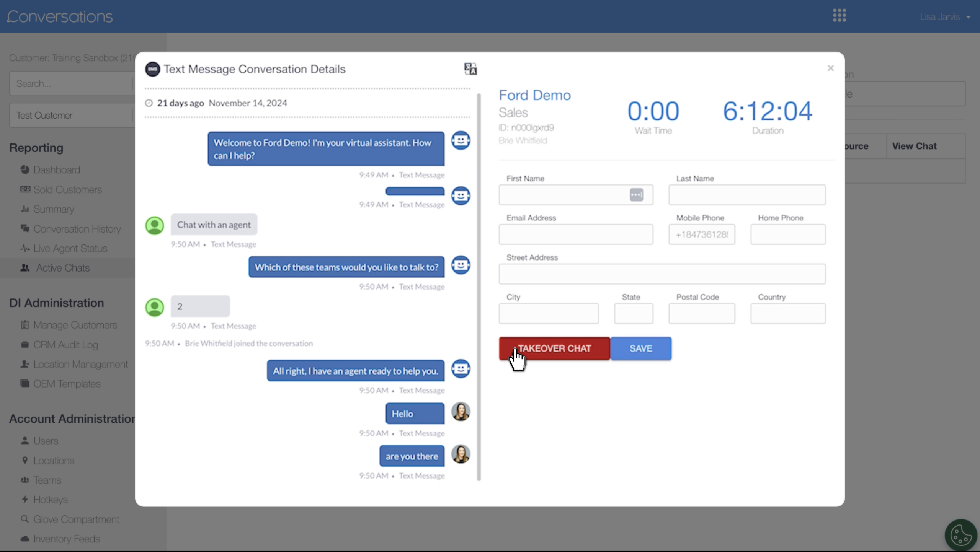Open Sold Customers in the sidebar

(67, 190)
